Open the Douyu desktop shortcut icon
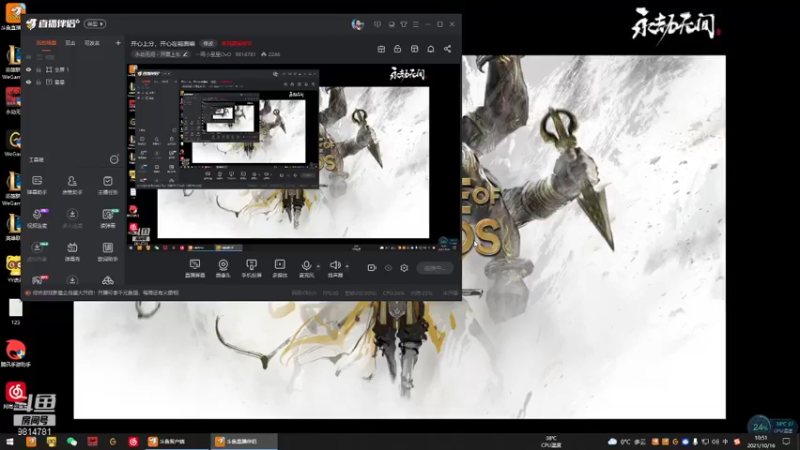The width and height of the screenshot is (800, 450). [15, 17]
